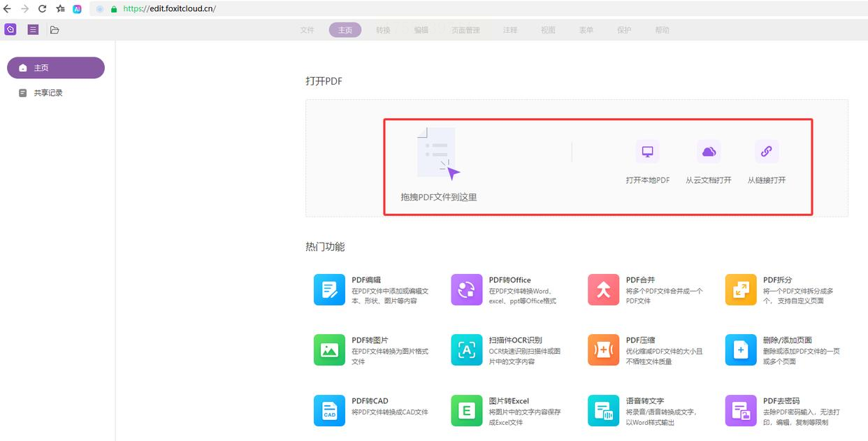Click the PDF去密码 purple icon
The width and height of the screenshot is (868, 441).
pyautogui.click(x=741, y=411)
